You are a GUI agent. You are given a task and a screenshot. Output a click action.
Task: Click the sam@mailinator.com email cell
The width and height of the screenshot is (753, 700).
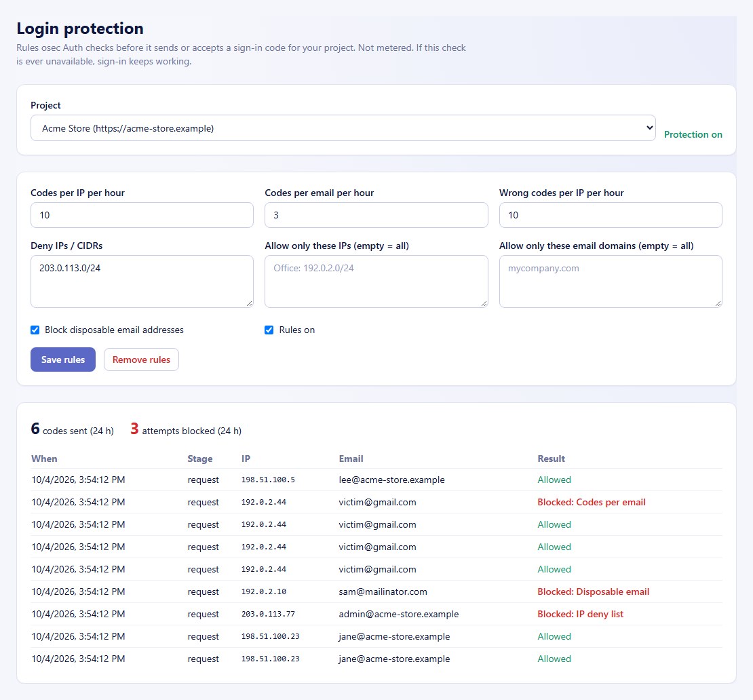383,591
